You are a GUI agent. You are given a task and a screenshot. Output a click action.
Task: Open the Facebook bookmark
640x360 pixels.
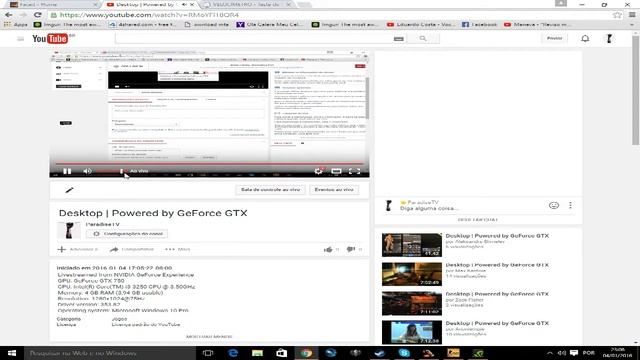point(480,24)
